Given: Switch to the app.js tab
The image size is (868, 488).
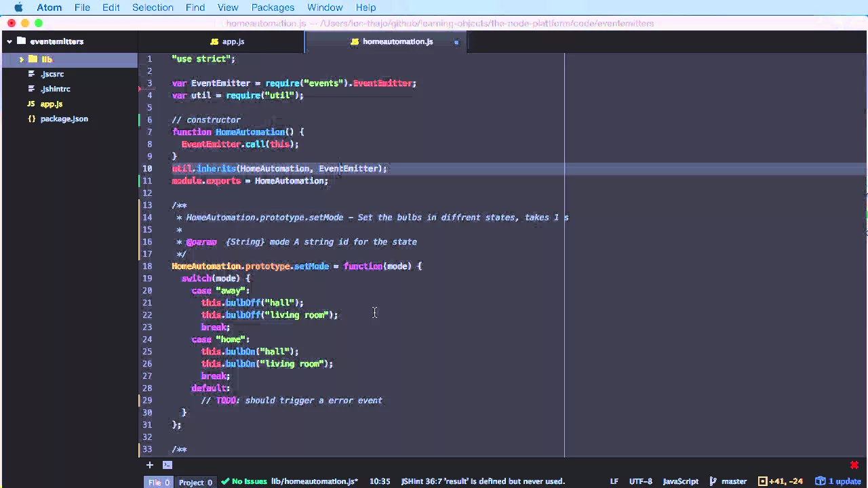Looking at the screenshot, I should click(x=227, y=41).
